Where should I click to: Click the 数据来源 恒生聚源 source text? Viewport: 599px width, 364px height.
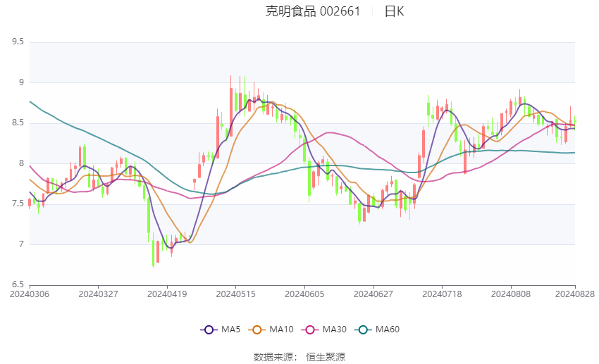[x=299, y=357]
